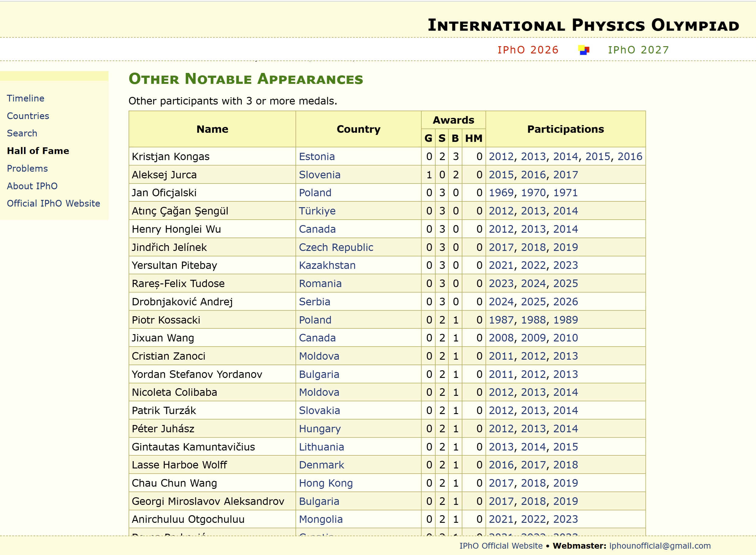Open Canada link in Jixuan Wang row
Viewport: 756px width, 555px height.
click(x=317, y=338)
